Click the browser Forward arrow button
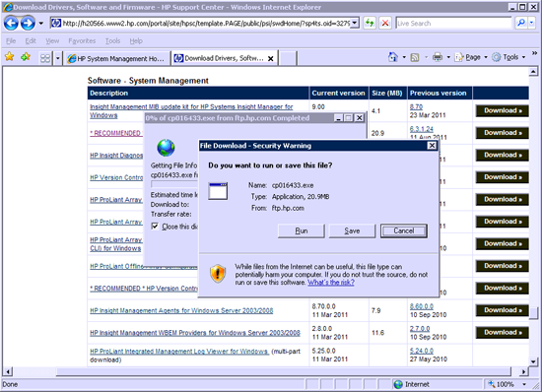Image resolution: width=542 pixels, height=392 pixels. click(x=28, y=24)
